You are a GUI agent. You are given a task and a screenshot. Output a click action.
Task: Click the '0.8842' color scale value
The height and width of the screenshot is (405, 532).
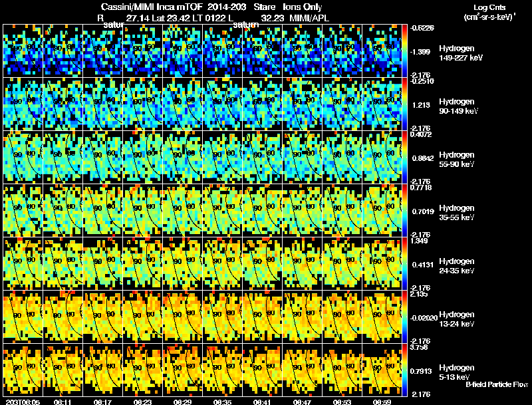tap(423, 158)
